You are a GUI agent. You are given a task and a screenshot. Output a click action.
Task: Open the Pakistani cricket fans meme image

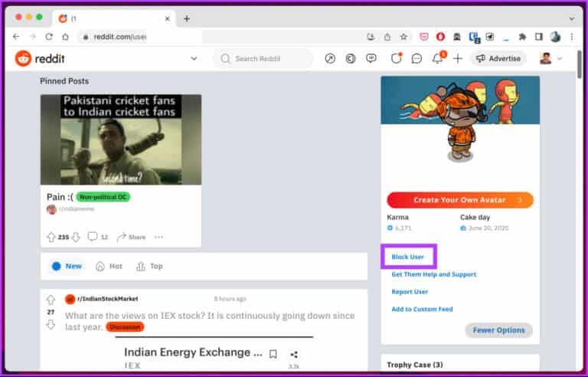coord(121,139)
